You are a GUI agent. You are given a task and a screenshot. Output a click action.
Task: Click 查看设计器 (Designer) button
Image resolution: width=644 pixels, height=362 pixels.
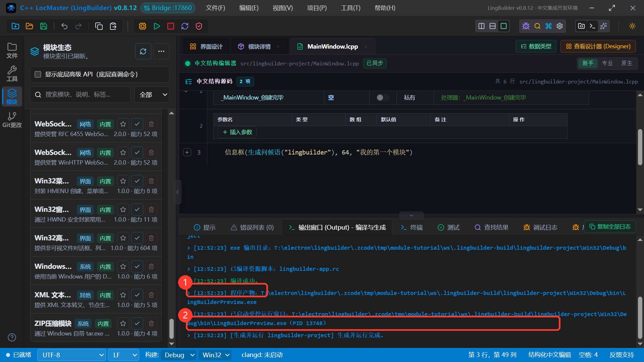(x=598, y=47)
